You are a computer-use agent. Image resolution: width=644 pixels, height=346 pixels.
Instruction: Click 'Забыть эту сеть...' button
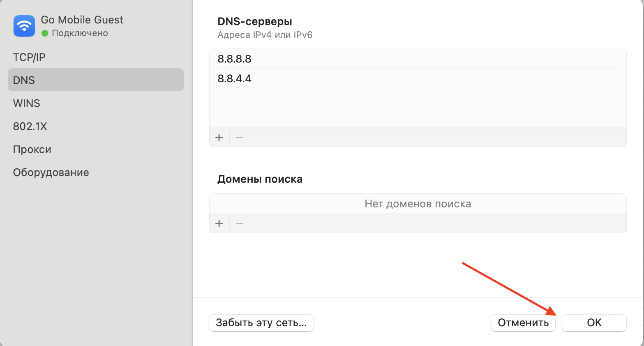coord(261,323)
